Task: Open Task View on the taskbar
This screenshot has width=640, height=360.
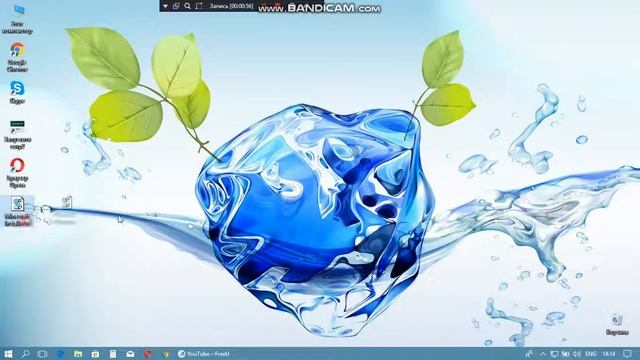Action: pyautogui.click(x=42, y=354)
